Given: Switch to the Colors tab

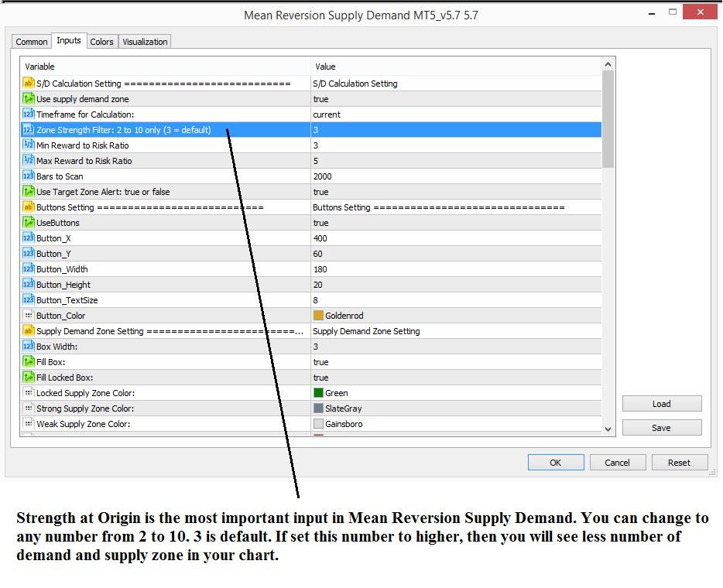Looking at the screenshot, I should pyautogui.click(x=101, y=42).
